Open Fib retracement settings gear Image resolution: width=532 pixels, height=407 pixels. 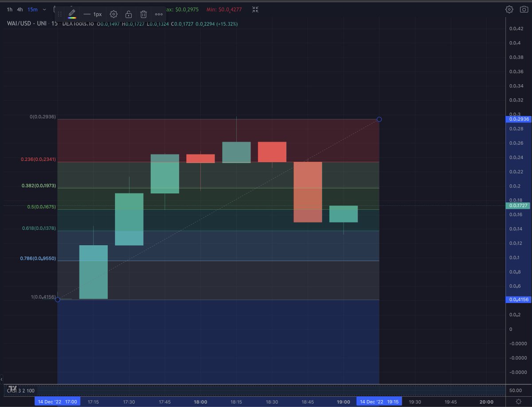click(x=113, y=14)
